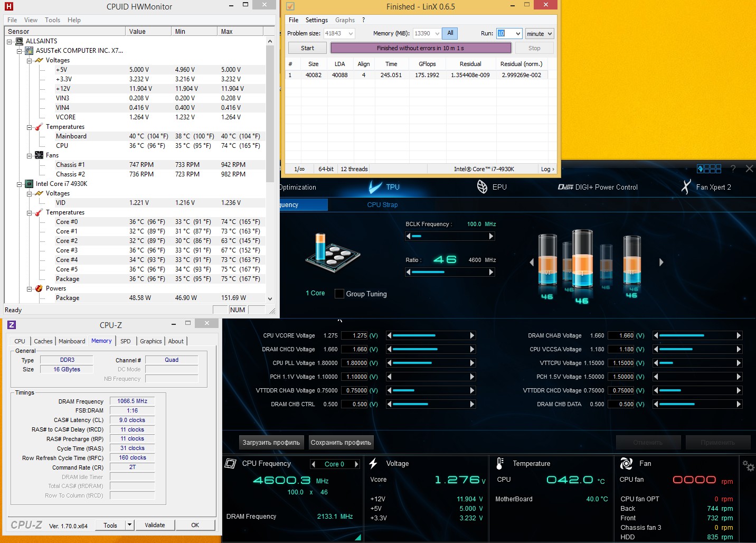The height and width of the screenshot is (543, 756).
Task: Raise the CPU Ratio with the right arrow
Action: coord(492,272)
